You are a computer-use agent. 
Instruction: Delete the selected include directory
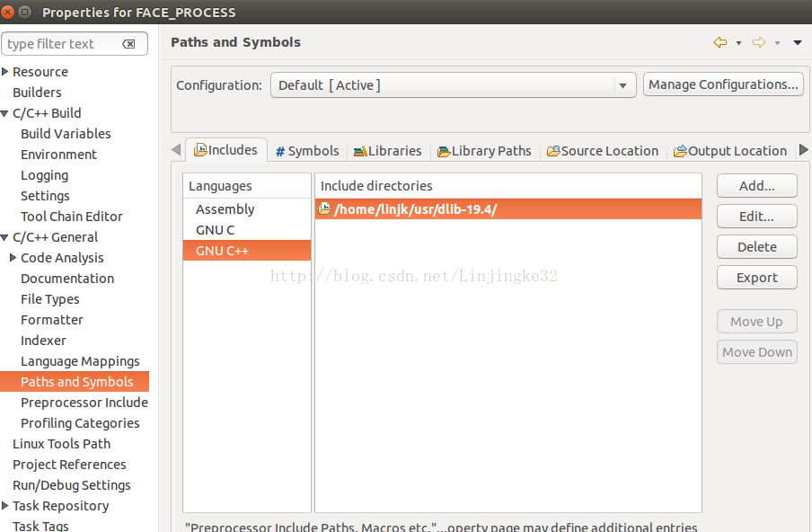[x=756, y=247]
